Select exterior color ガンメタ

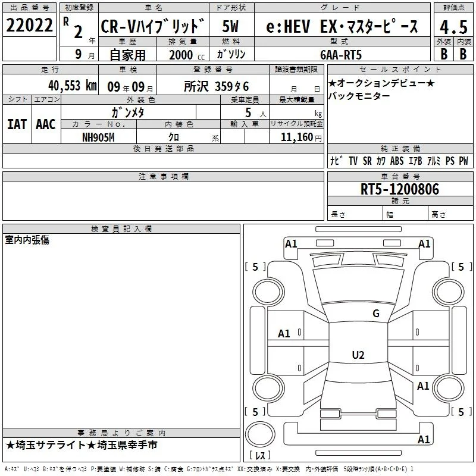(128, 112)
